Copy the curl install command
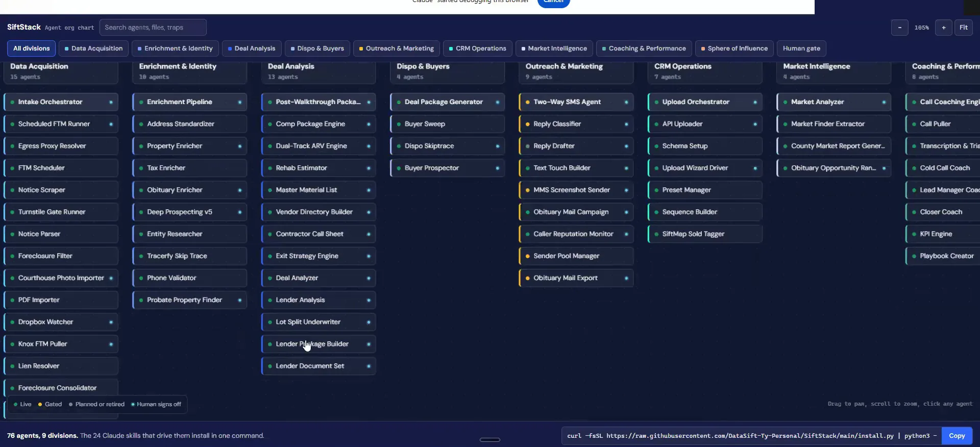 pos(957,436)
